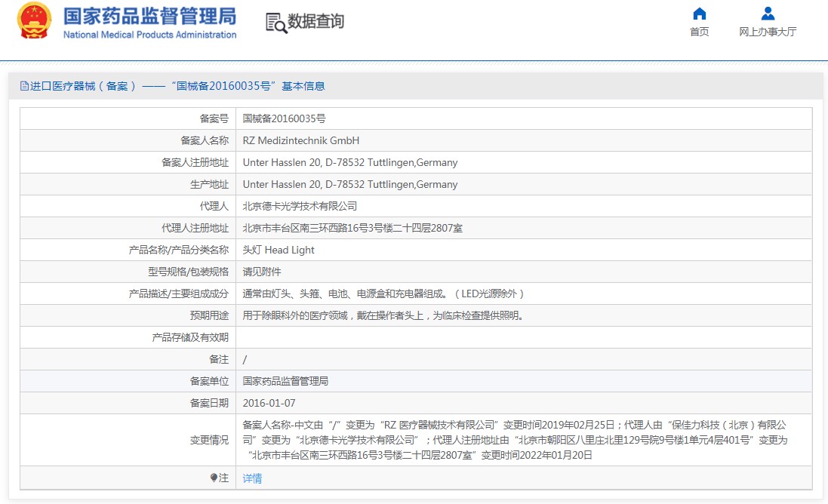This screenshot has width=828, height=504.
Task: Click the filing date 2016-01-07
Action: coord(269,403)
